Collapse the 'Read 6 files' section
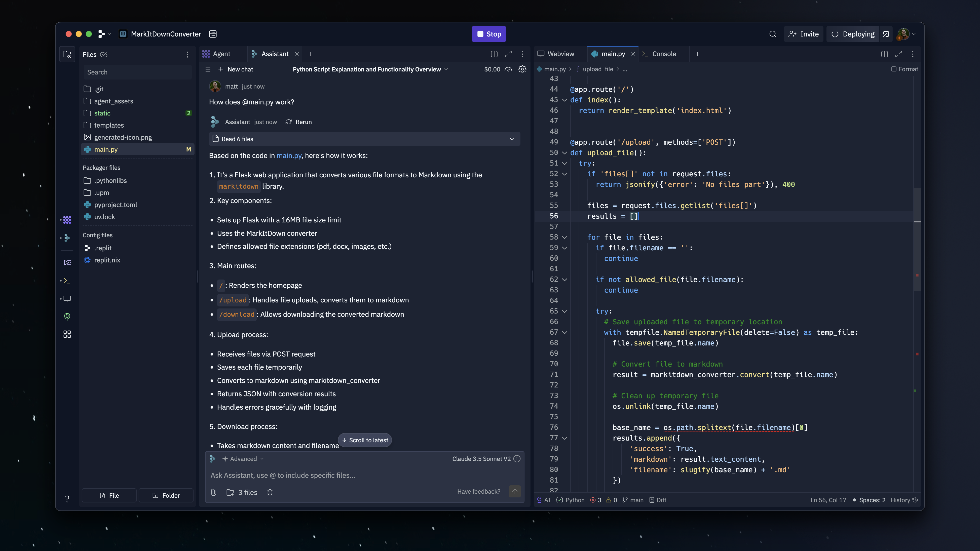 tap(512, 139)
